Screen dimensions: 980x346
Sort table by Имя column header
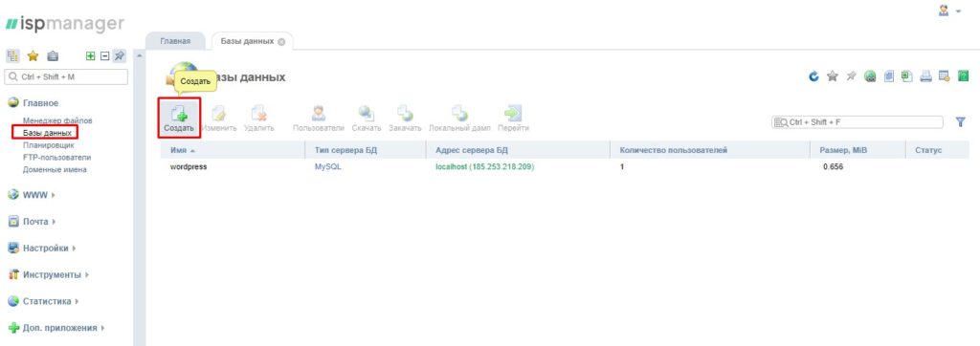tap(234, 150)
